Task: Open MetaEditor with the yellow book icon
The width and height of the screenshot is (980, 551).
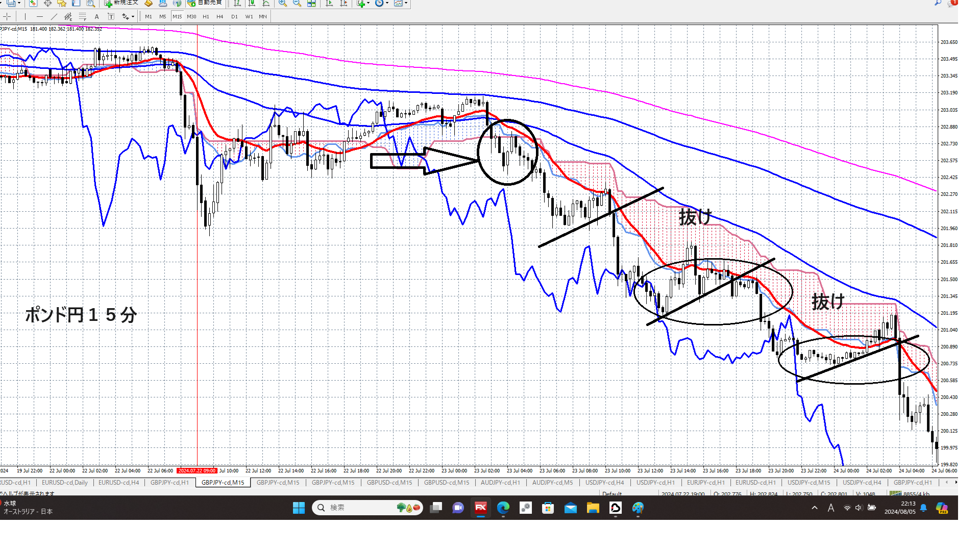Action: tap(149, 3)
